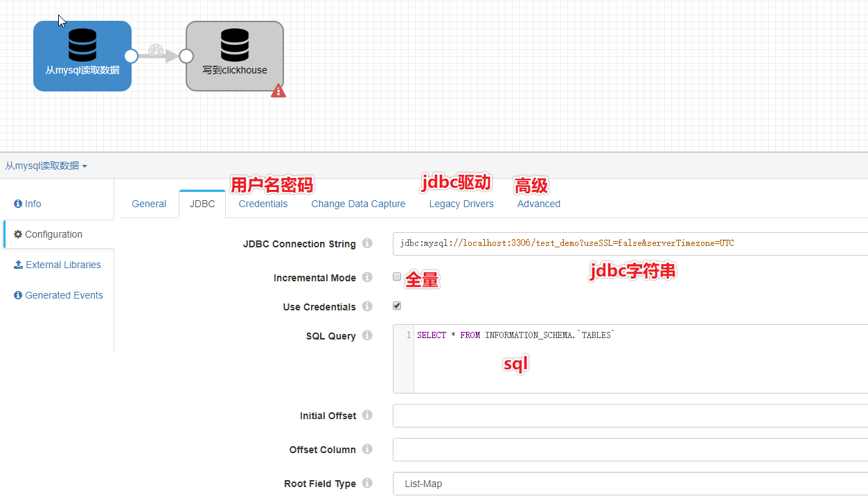Click the Offset Column input field

click(x=630, y=450)
